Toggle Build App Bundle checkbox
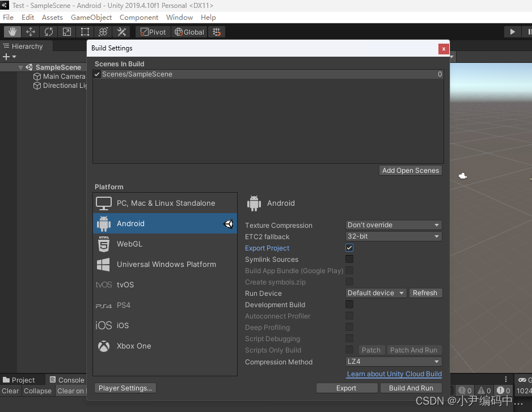The image size is (532, 412). coord(349,270)
